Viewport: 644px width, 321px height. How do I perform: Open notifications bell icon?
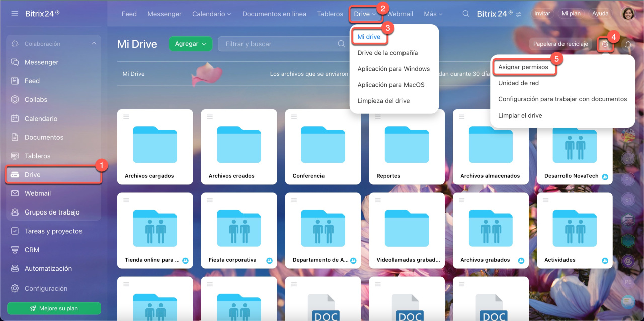click(x=628, y=44)
